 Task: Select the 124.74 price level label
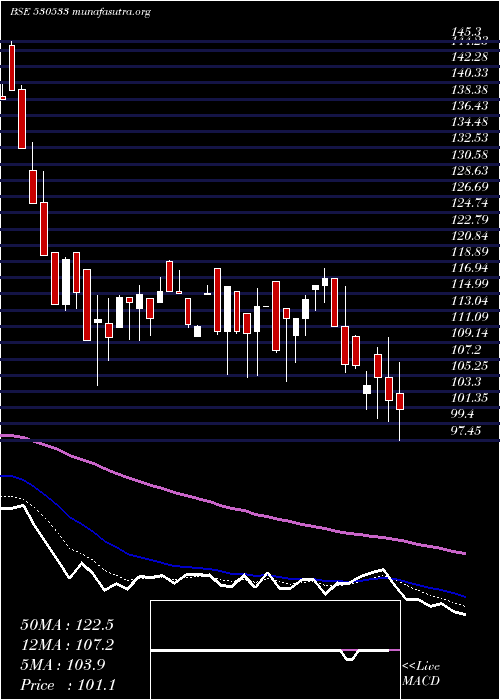(469, 203)
